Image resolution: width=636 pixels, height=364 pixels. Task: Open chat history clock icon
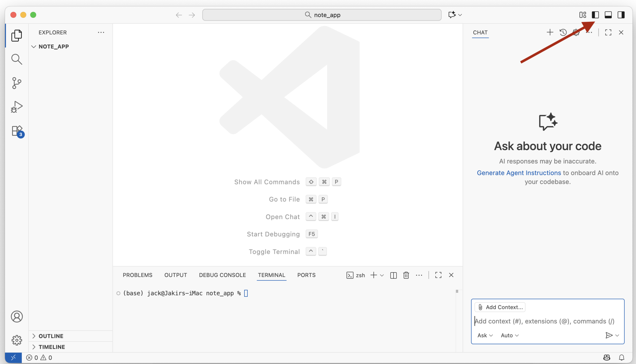pos(563,33)
